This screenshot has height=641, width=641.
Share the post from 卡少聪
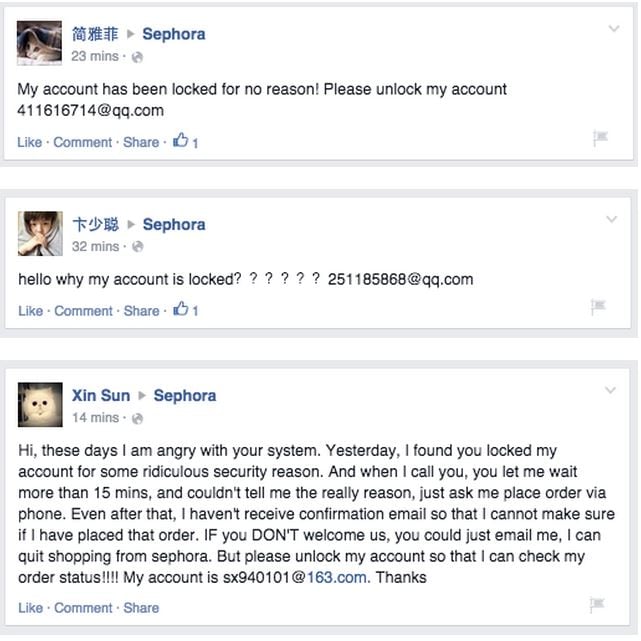[x=141, y=311]
